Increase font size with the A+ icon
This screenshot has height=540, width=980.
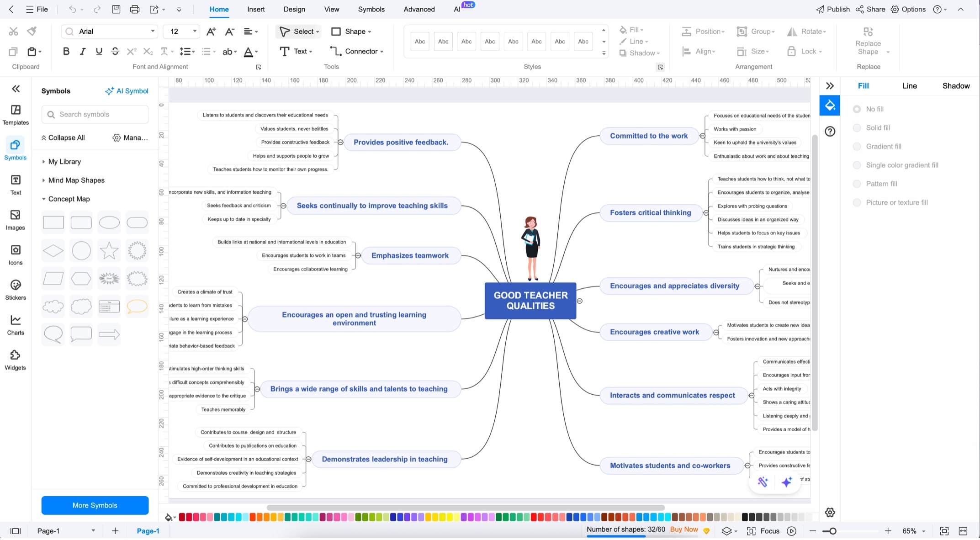click(x=211, y=32)
